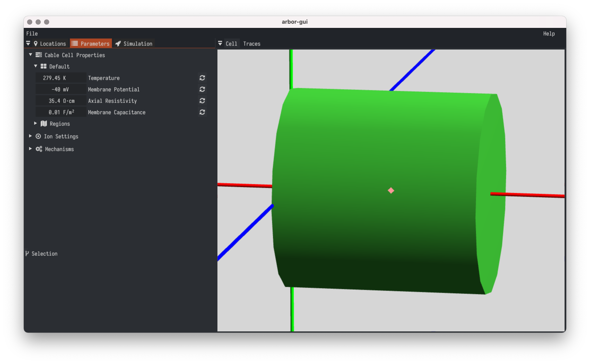Reset Temperature to its default value
This screenshot has height=364, width=590.
tap(202, 78)
